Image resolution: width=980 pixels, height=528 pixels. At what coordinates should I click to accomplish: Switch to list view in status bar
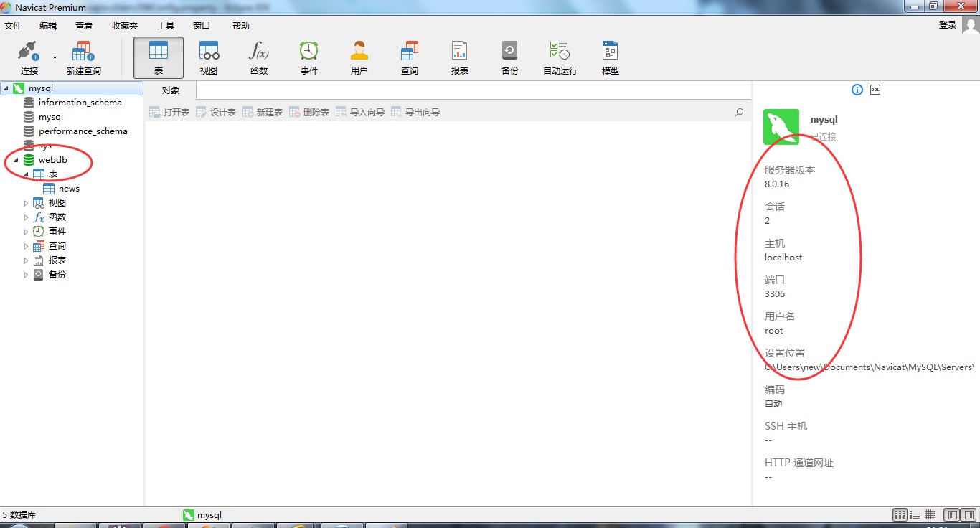[x=915, y=514]
